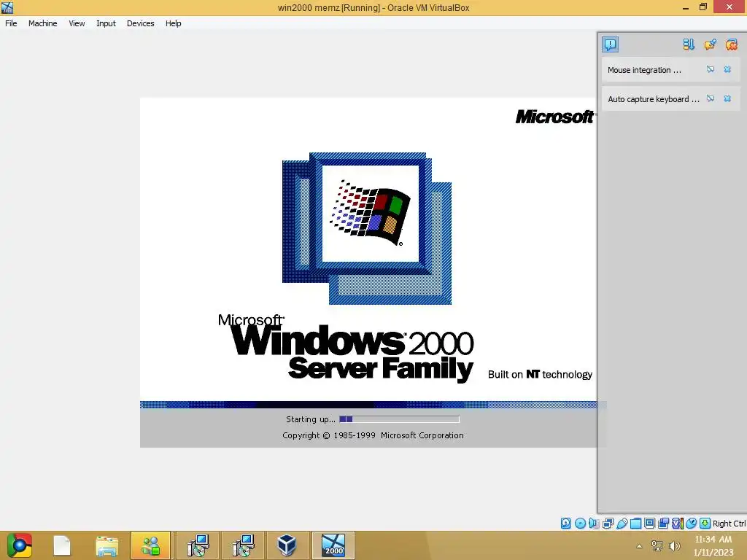
Task: Dismiss the Mouse integration notification
Action: (727, 69)
